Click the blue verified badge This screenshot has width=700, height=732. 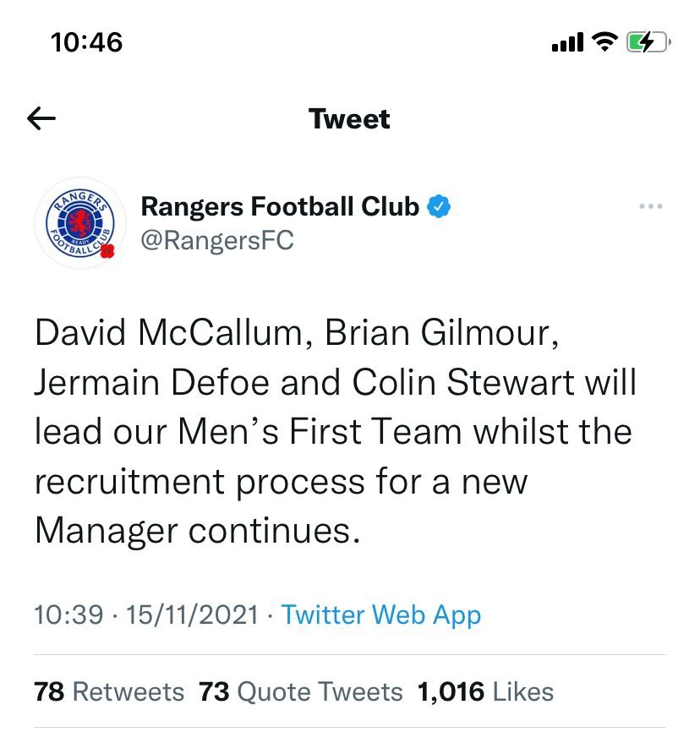[x=439, y=206]
